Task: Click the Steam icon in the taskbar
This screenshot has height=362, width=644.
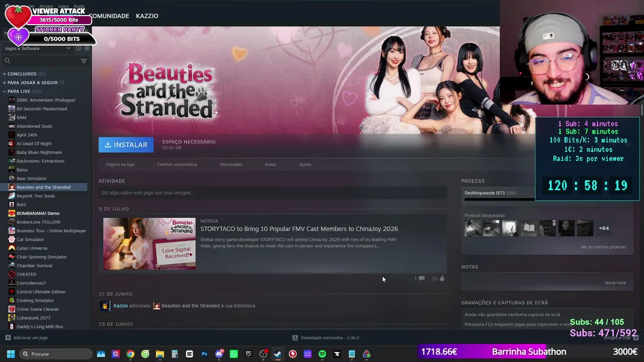Action: click(278, 354)
